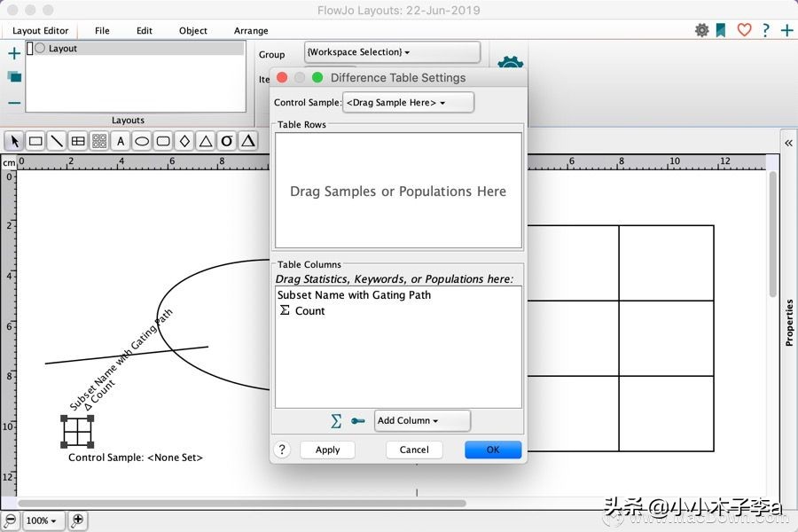Open the Add Column dropdown
This screenshot has height=532, width=798.
422,420
